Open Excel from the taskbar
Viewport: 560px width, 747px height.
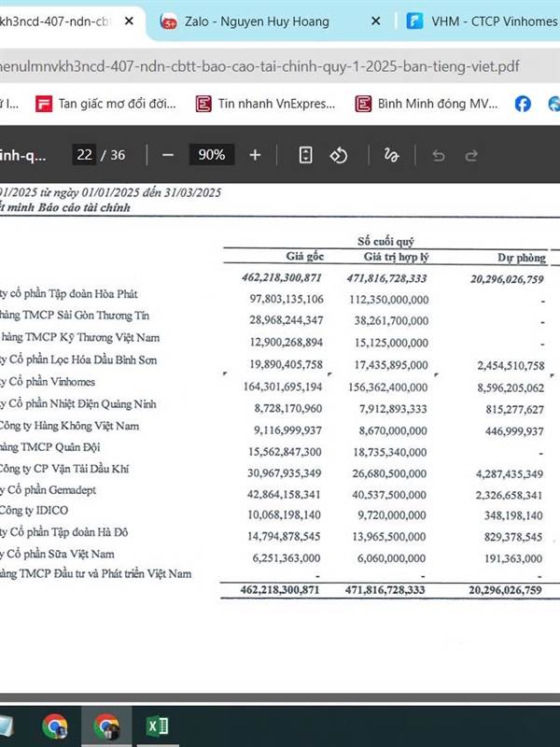coord(158,726)
